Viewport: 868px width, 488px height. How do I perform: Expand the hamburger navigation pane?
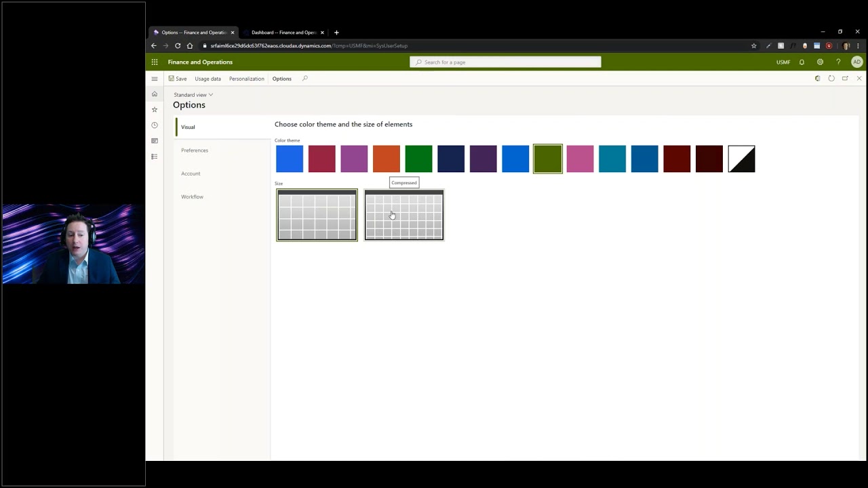(x=155, y=79)
